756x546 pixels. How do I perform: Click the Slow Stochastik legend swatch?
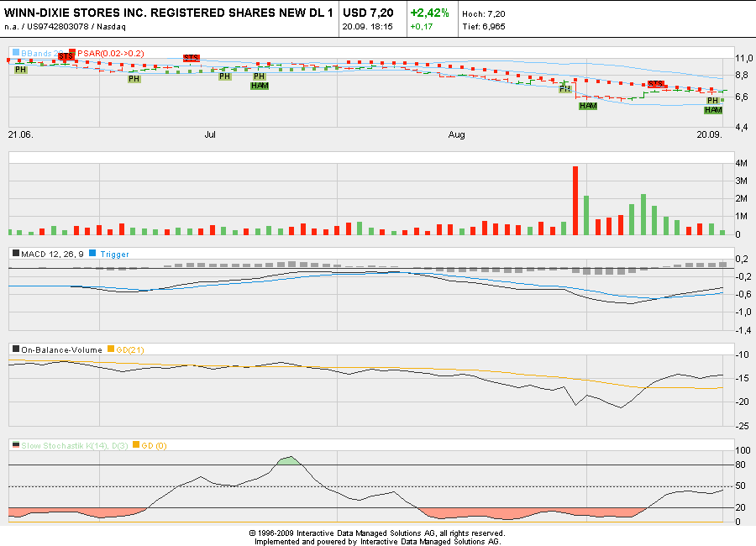click(x=16, y=444)
